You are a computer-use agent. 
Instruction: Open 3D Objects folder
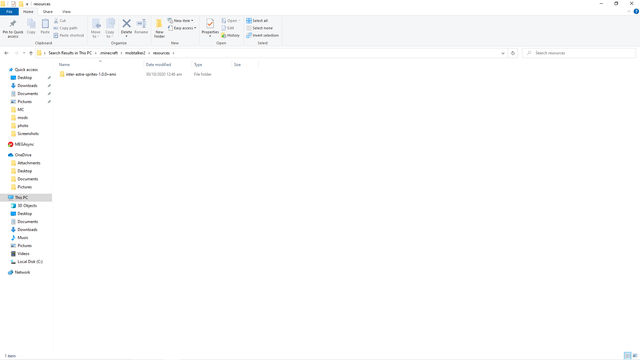click(27, 206)
